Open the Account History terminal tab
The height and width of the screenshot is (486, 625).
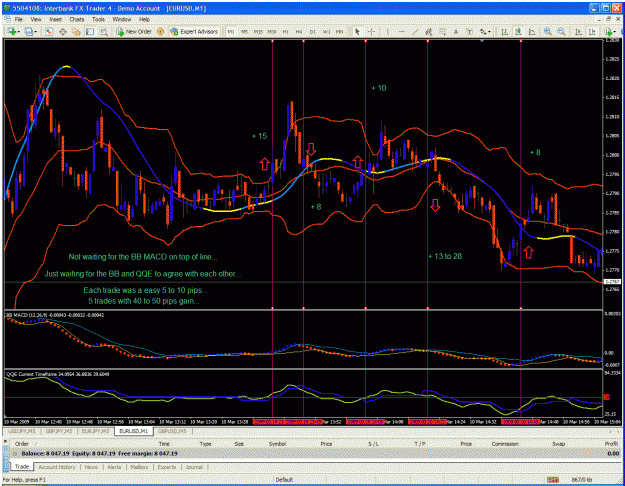57,467
